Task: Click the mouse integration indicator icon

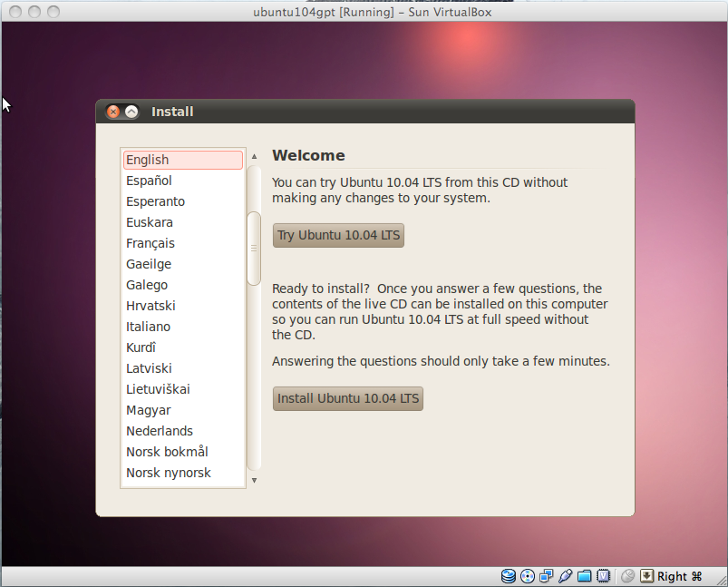Action: click(627, 576)
